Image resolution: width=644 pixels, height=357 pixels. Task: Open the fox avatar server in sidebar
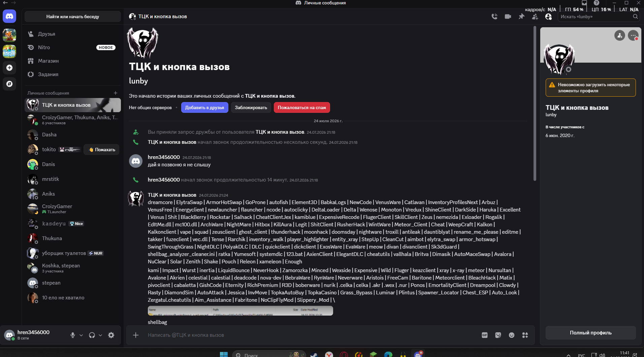coord(9,35)
